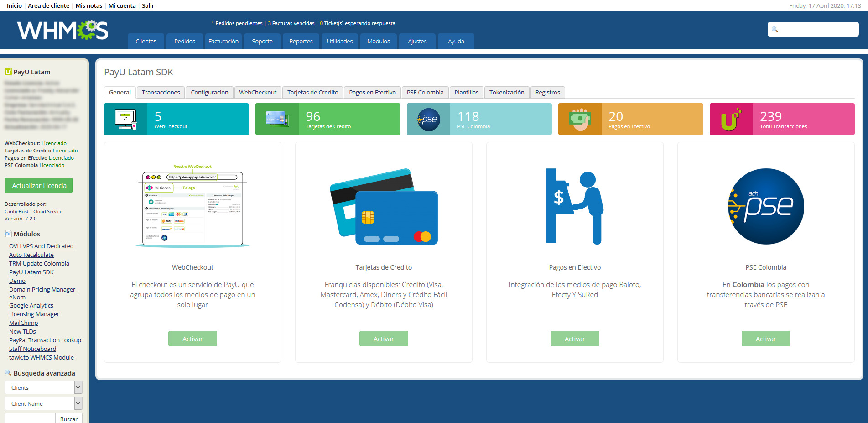Viewport: 868px width, 423px height.
Task: Click the blue credit cards illustration
Action: (384, 207)
